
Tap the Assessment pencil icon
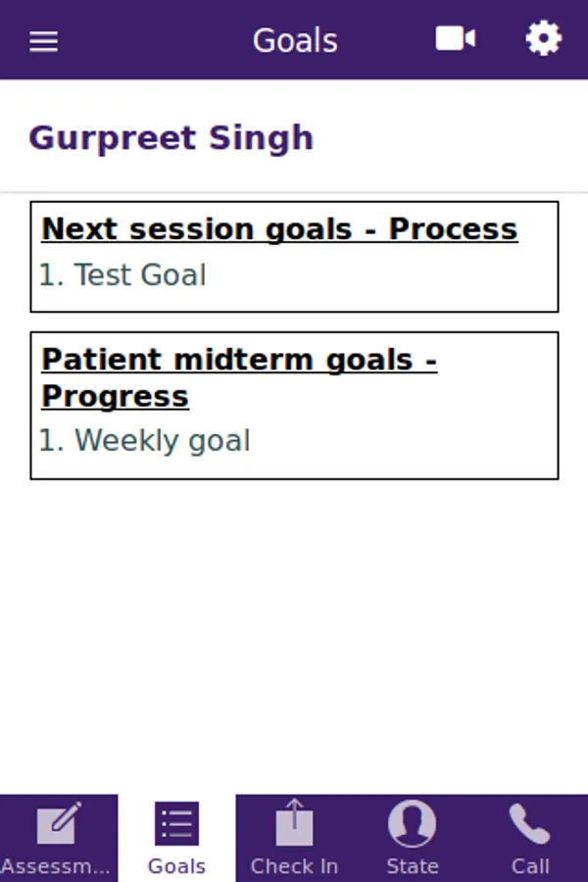(59, 823)
